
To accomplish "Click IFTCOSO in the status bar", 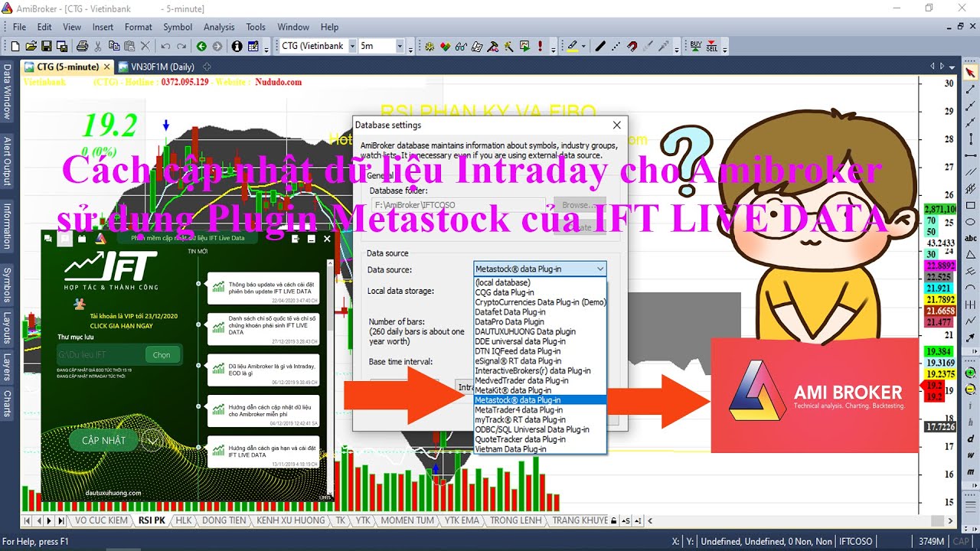I will click(x=854, y=541).
